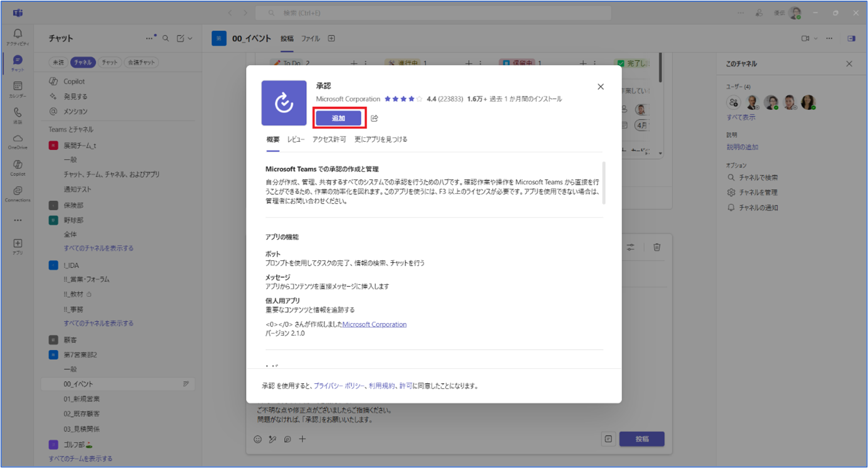The image size is (868, 468).
Task: Click すべて表示 under the users list
Action: pyautogui.click(x=741, y=117)
